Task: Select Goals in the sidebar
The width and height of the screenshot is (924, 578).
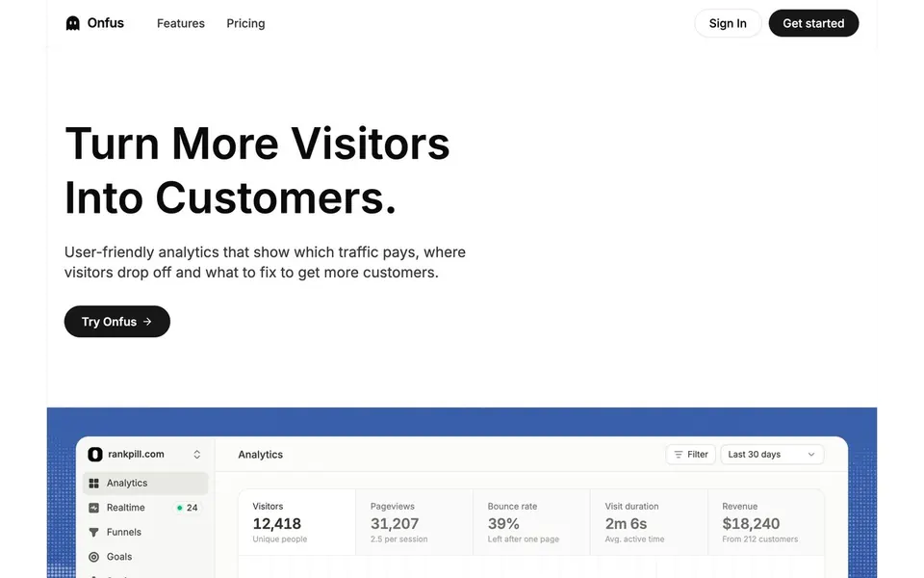Action: [145, 557]
